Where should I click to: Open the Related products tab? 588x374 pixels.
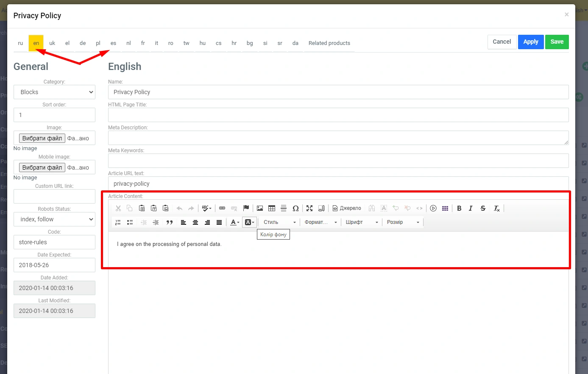point(329,43)
